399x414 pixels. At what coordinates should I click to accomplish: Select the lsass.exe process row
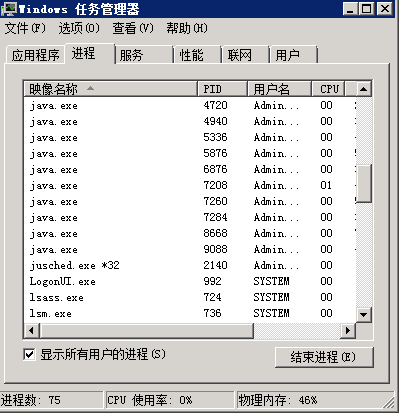click(x=190, y=298)
